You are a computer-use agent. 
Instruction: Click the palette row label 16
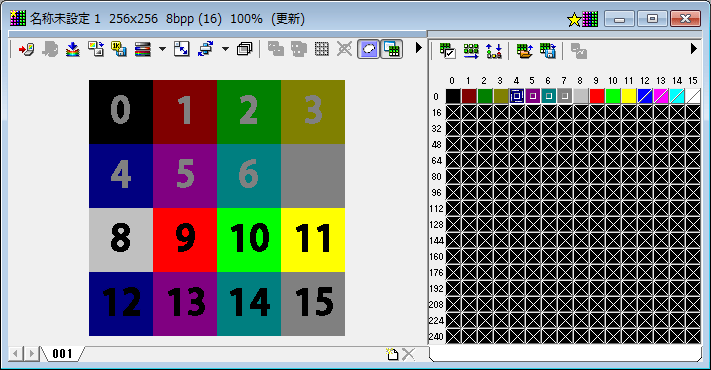tap(437, 113)
